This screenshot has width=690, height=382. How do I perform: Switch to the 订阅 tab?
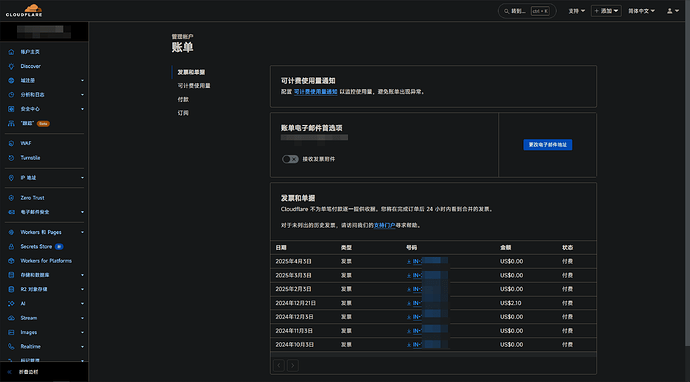coord(183,113)
